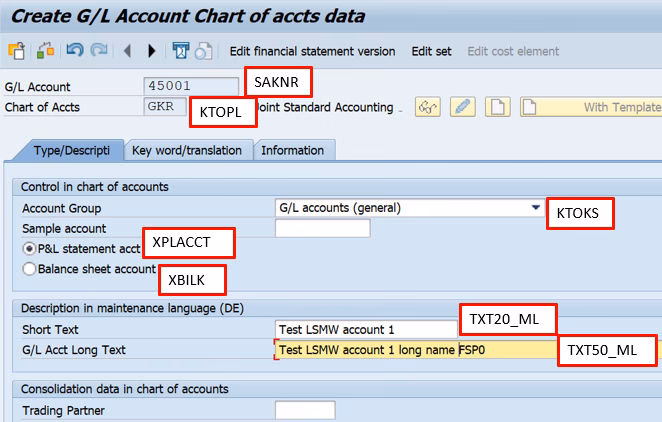Image resolution: width=662 pixels, height=422 pixels.
Task: Click the 'G/L Acct Long Text' label
Action: 74,350
